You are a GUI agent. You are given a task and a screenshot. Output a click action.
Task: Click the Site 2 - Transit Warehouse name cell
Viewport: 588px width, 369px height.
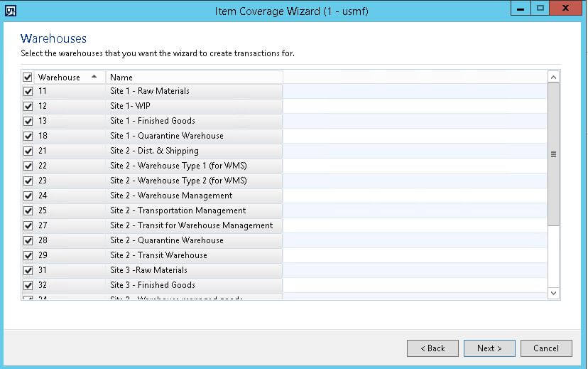[x=193, y=255]
